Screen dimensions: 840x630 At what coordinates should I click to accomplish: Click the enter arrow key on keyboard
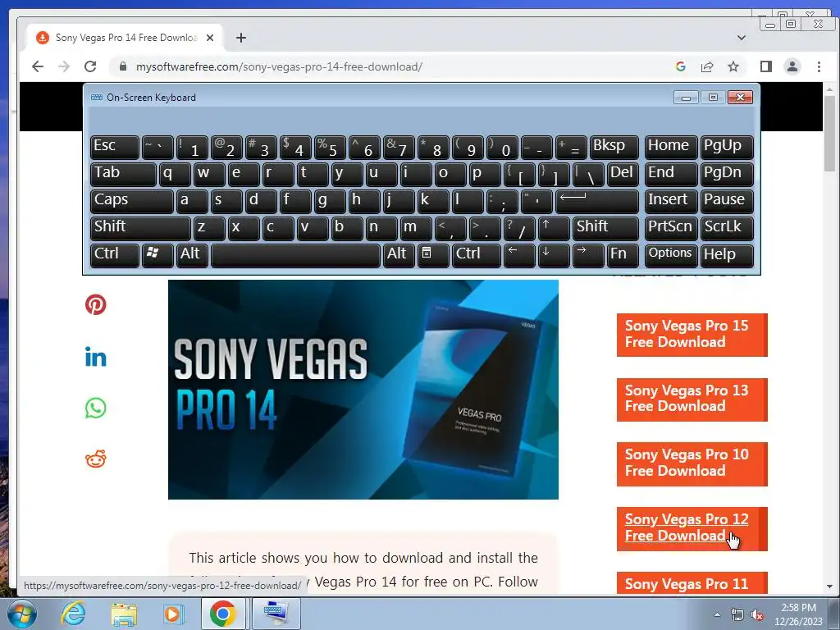pyautogui.click(x=597, y=201)
